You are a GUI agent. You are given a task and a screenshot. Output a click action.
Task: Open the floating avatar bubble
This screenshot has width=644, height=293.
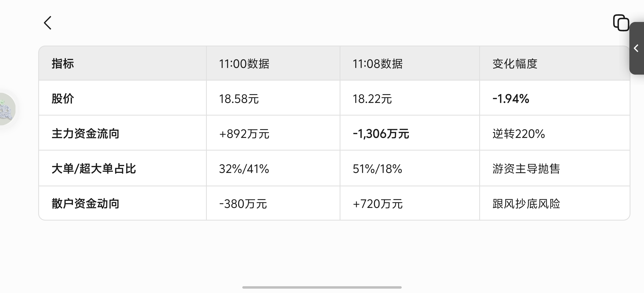[x=7, y=109]
